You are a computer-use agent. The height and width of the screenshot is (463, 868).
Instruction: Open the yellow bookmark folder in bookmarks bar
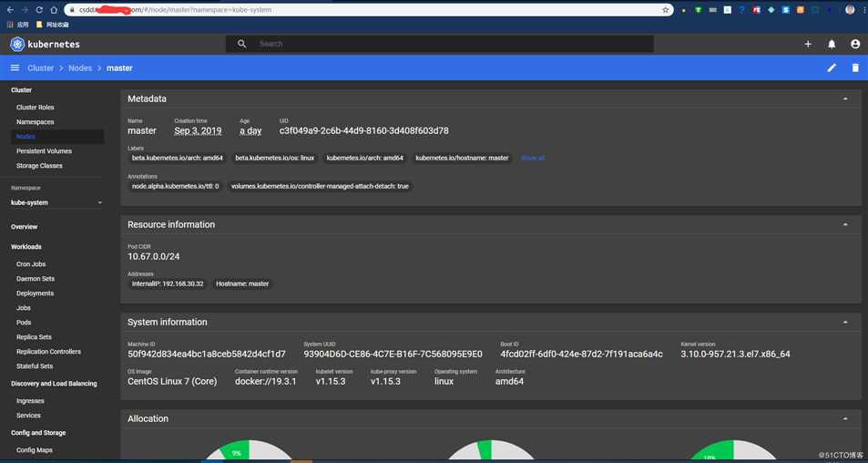click(52, 25)
